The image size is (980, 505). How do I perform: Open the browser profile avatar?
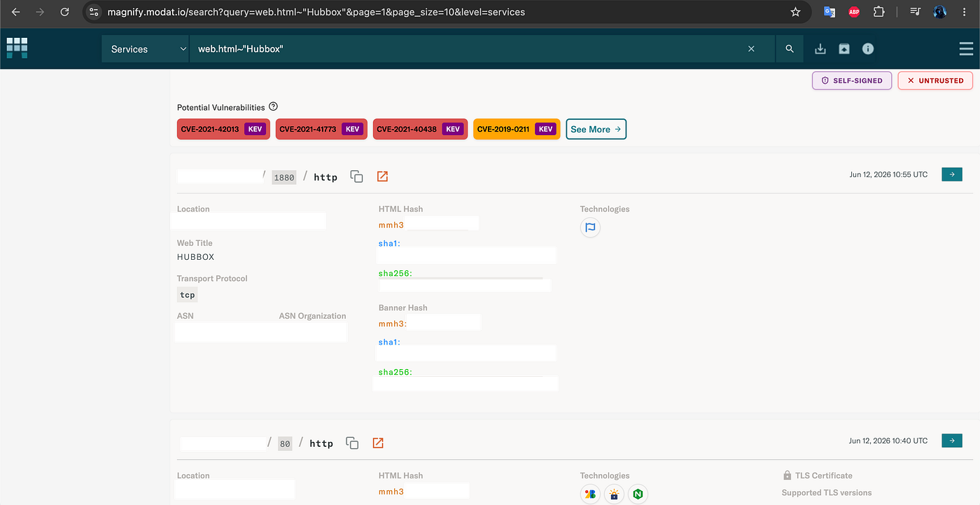[x=940, y=12]
